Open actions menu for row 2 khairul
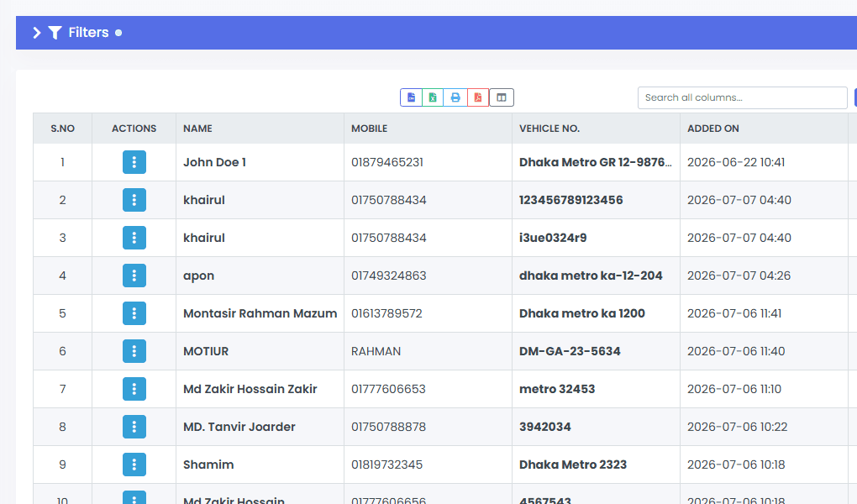This screenshot has height=504, width=857. coord(134,200)
